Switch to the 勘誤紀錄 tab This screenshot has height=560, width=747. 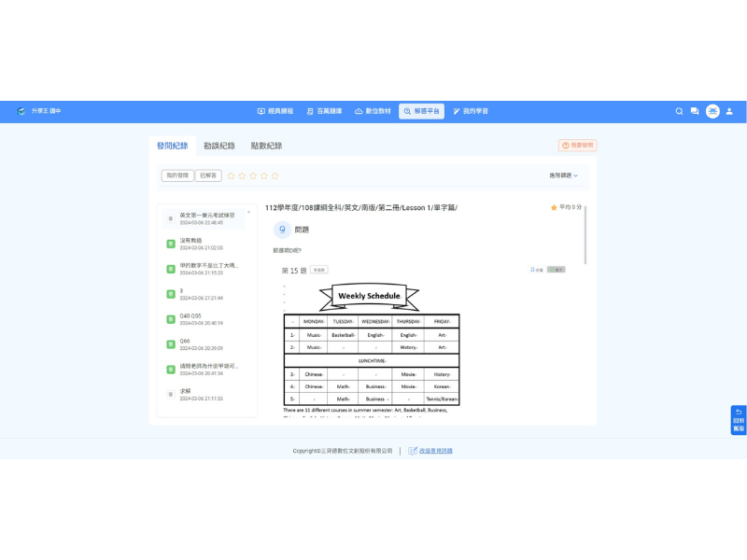pos(218,146)
